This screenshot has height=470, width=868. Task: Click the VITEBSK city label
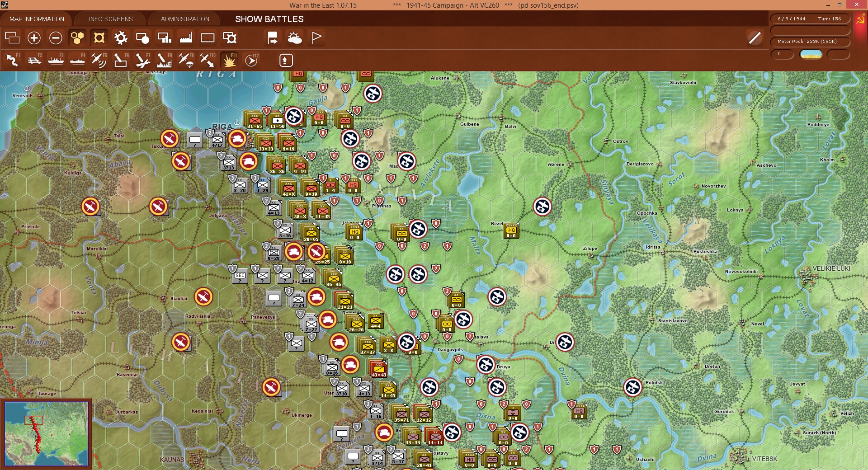click(x=764, y=459)
